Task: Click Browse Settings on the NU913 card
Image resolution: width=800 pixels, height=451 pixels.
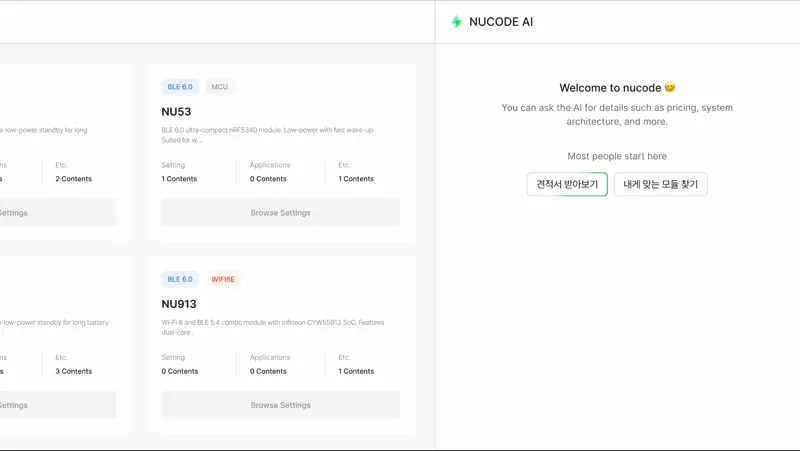Action: click(x=280, y=405)
